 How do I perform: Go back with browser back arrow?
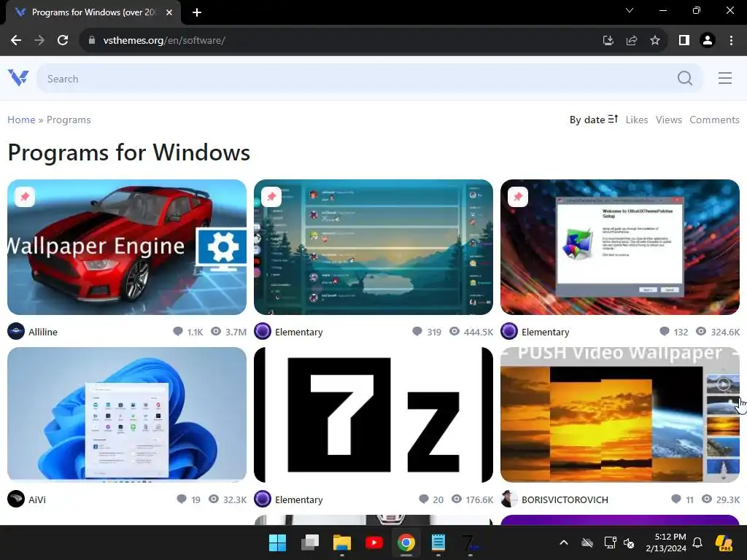click(16, 41)
